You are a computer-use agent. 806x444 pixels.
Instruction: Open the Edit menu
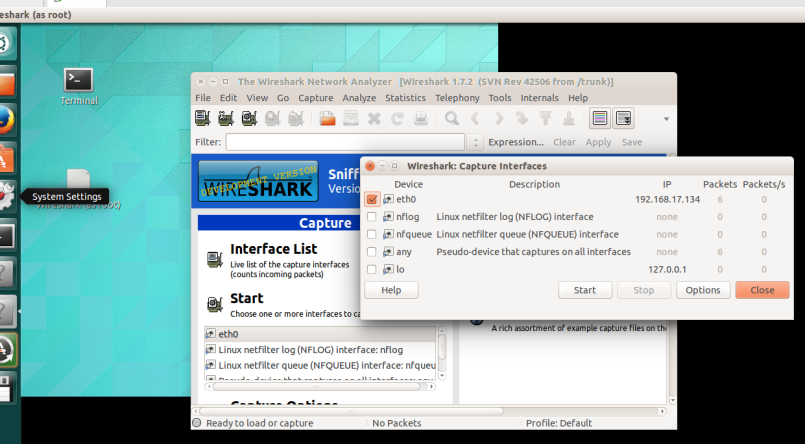click(x=228, y=98)
